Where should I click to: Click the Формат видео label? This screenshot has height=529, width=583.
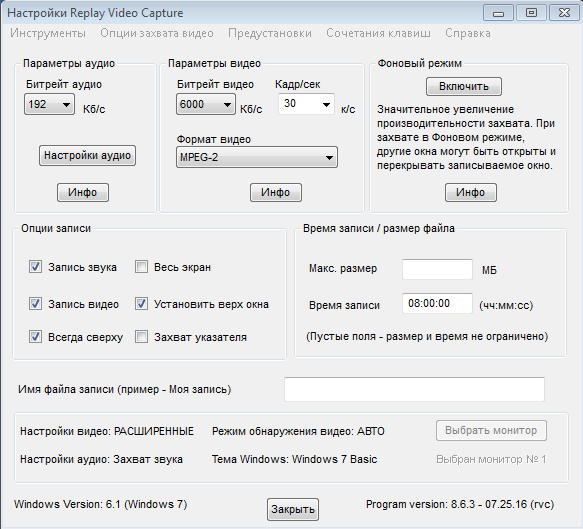click(214, 139)
